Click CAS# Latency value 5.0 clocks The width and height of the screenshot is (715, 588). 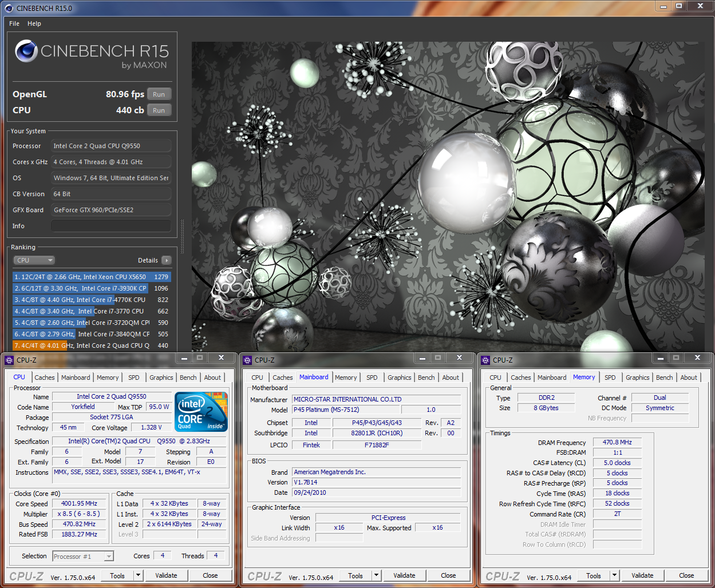point(617,463)
